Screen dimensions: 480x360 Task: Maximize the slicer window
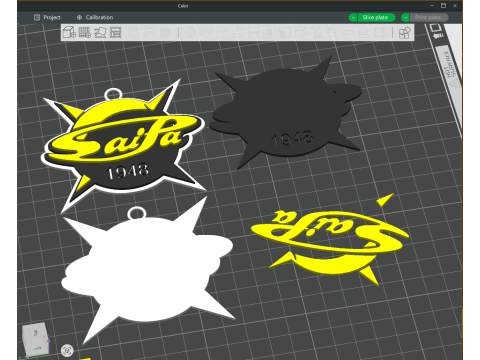[x=443, y=6]
